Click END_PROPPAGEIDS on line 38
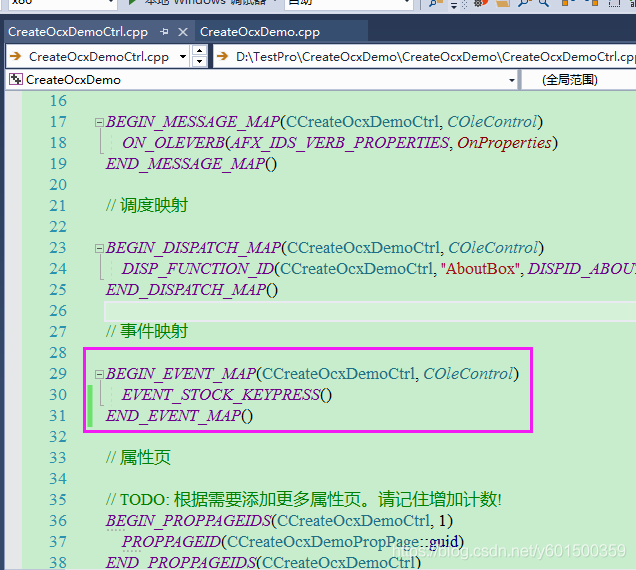636x570 pixels. point(180,562)
